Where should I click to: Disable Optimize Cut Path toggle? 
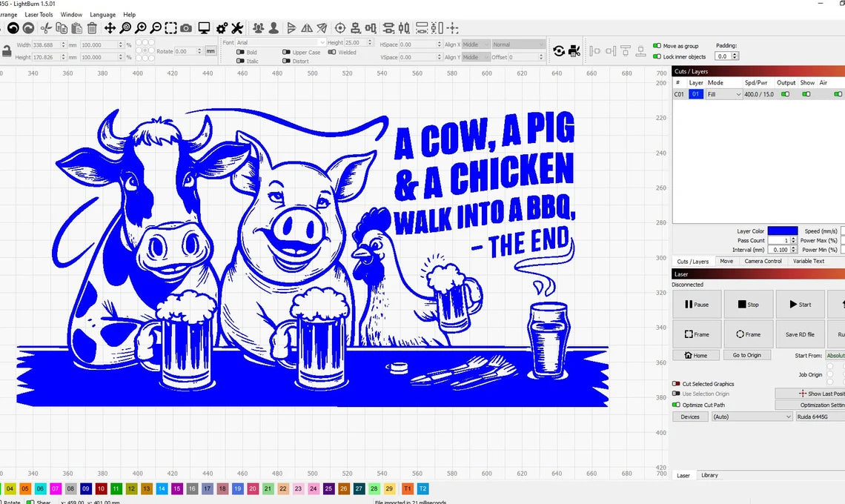676,405
